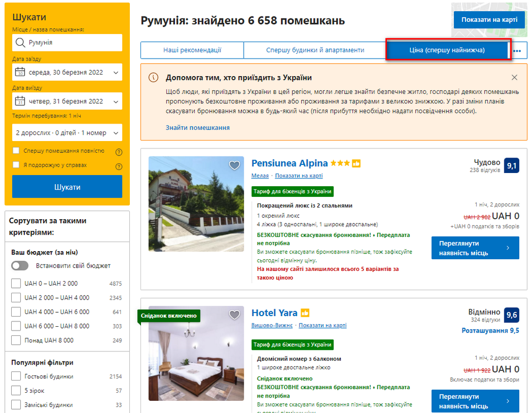Click help icon beside 'Я подорожую у справах'

coord(119,166)
